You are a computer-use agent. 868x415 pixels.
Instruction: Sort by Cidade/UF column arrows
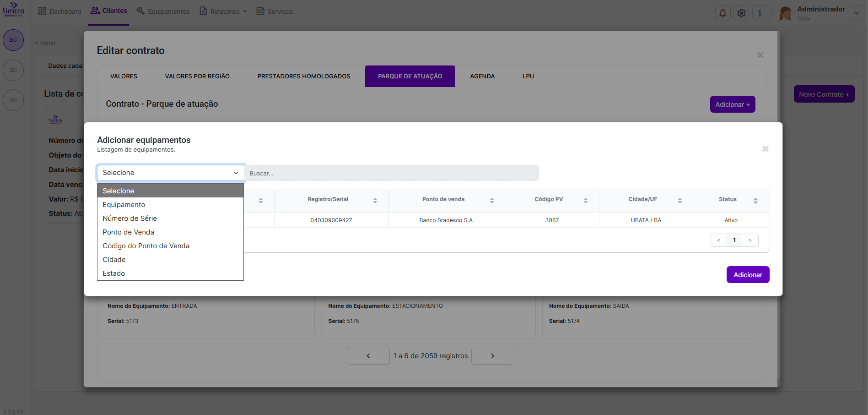tap(679, 200)
